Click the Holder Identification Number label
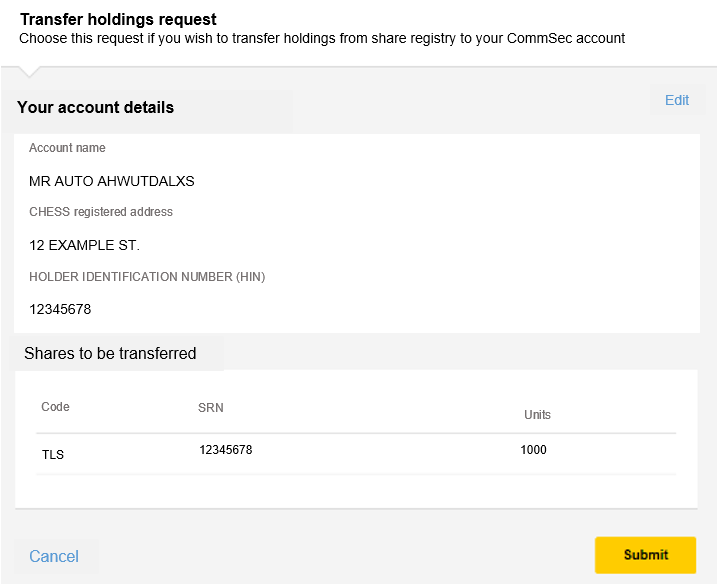This screenshot has height=584, width=717. pos(147,277)
